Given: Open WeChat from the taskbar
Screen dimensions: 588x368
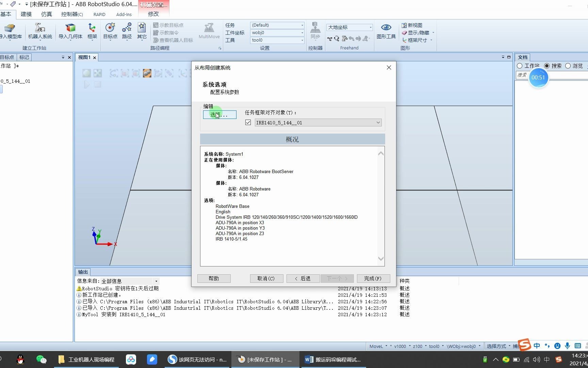Looking at the screenshot, I should (41, 359).
